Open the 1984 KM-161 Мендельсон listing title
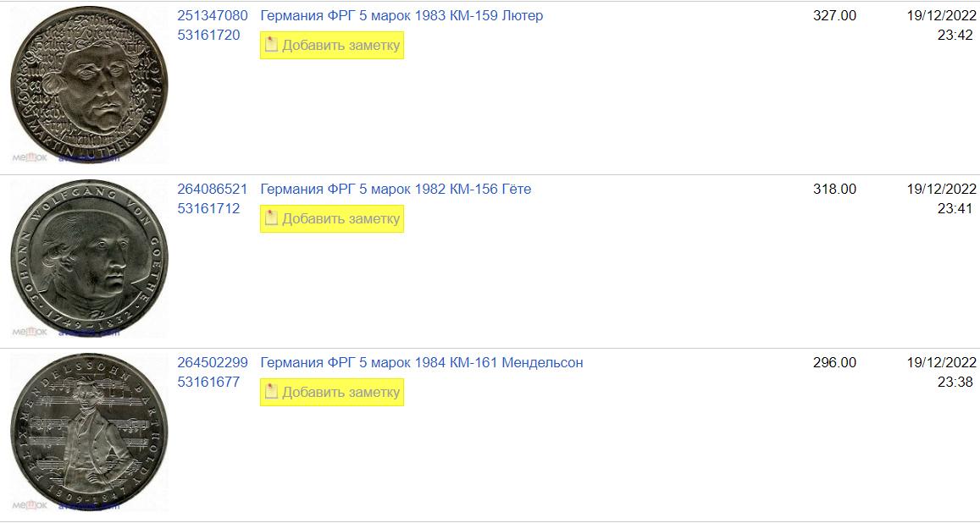 [x=421, y=363]
